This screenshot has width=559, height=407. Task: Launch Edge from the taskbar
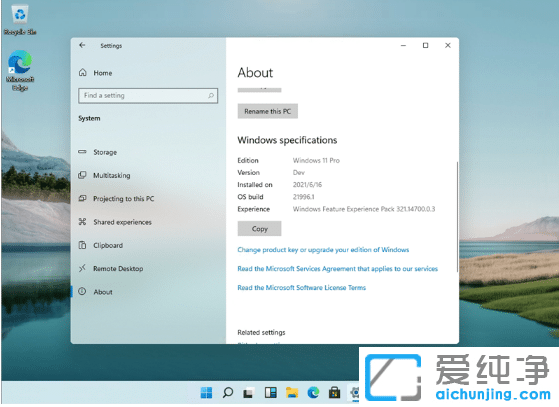(313, 393)
